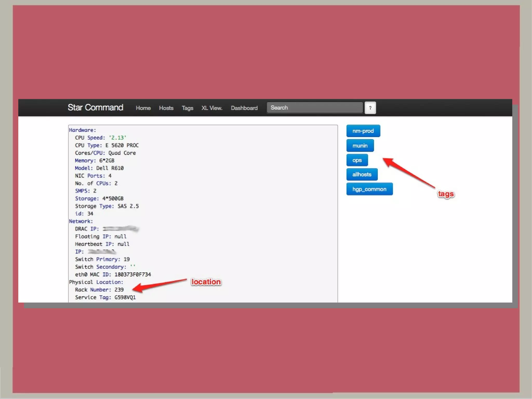Click the Star Command brand title
The image size is (532, 399).
(95, 107)
